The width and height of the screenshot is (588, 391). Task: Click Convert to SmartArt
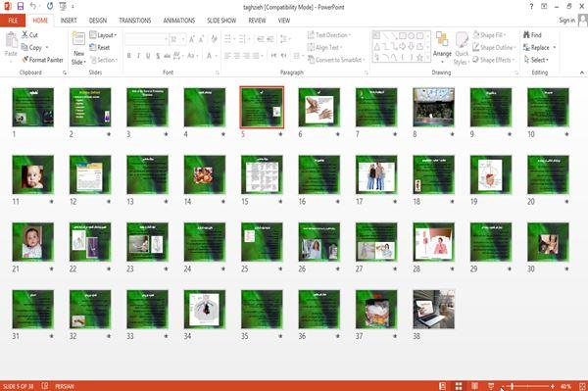[x=336, y=60]
